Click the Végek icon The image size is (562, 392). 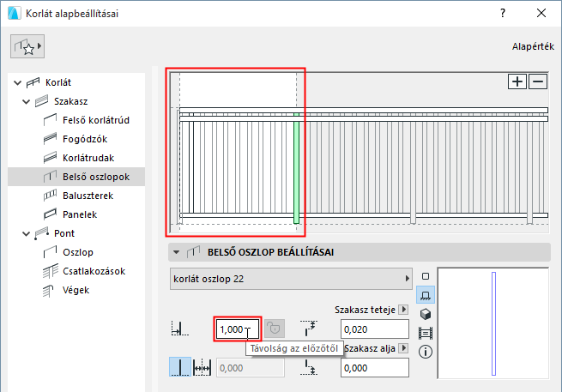(48, 291)
